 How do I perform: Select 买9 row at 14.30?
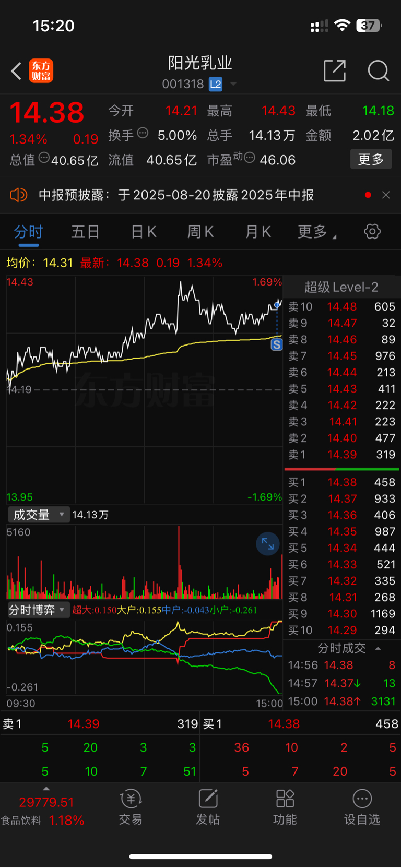[341, 614]
